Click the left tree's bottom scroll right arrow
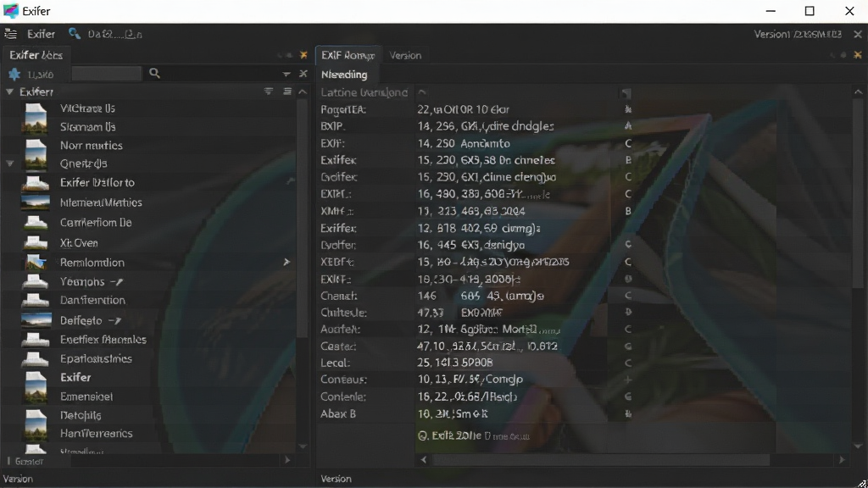The height and width of the screenshot is (488, 868). pyautogui.click(x=287, y=460)
